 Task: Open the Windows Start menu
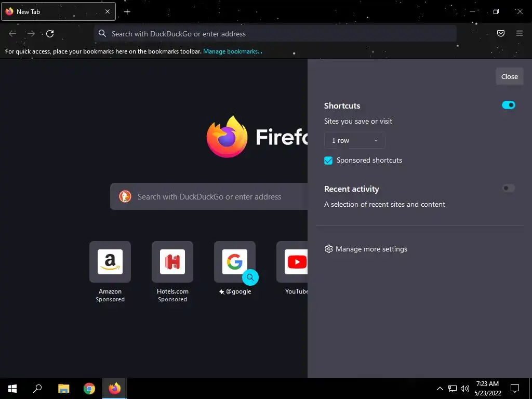[x=12, y=389]
